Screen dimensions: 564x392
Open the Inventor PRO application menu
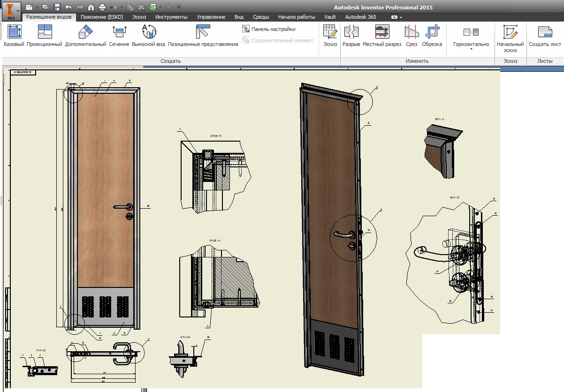(x=11, y=10)
